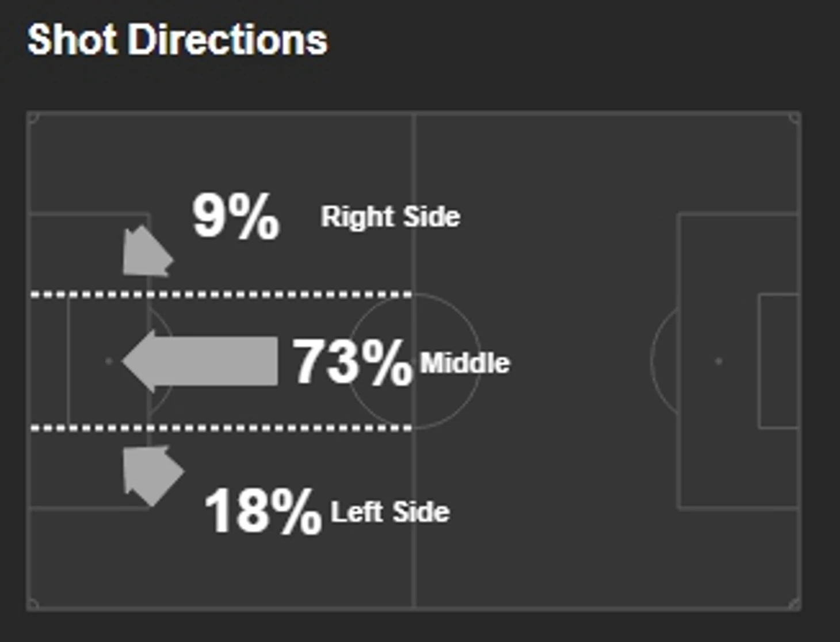Click the right penalty spot

(718, 361)
